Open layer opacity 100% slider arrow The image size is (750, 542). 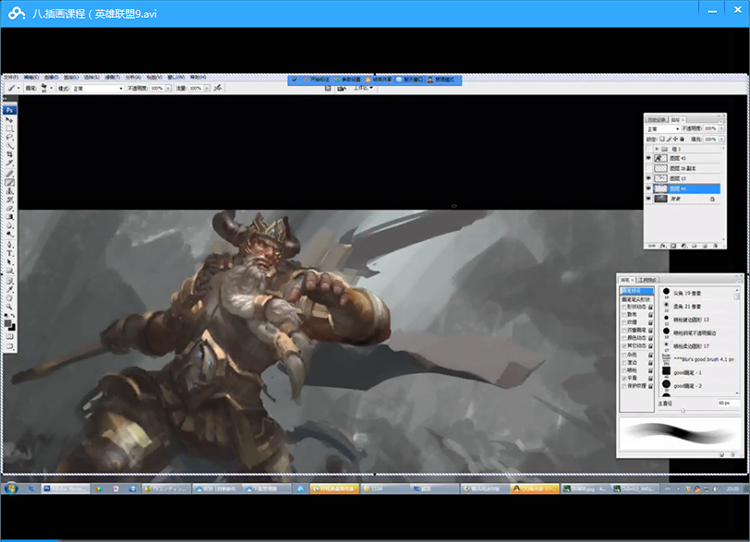721,129
